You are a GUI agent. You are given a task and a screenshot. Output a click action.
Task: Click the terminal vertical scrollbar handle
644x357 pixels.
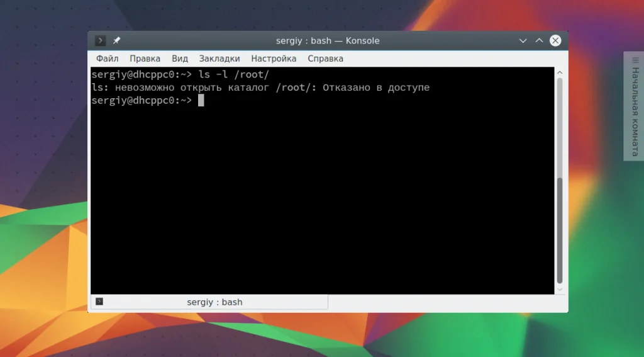(x=559, y=230)
